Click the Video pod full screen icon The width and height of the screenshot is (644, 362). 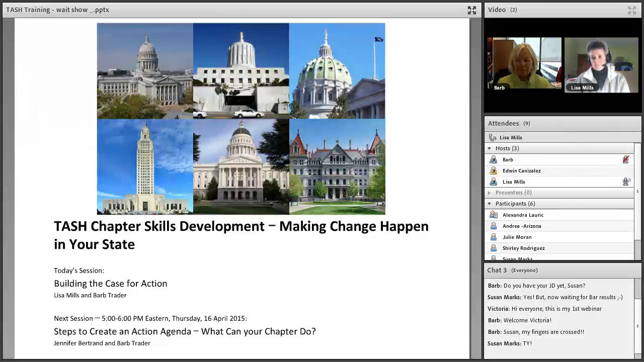[632, 10]
